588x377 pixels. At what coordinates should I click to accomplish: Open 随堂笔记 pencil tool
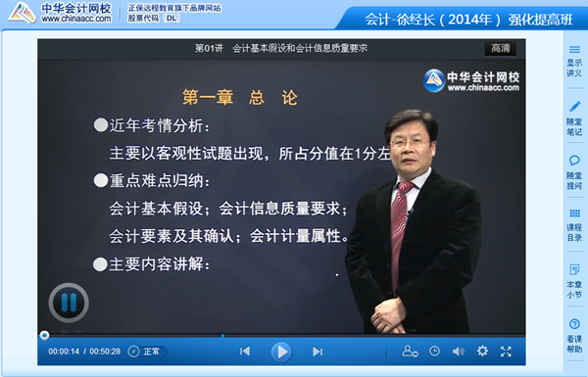point(574,118)
